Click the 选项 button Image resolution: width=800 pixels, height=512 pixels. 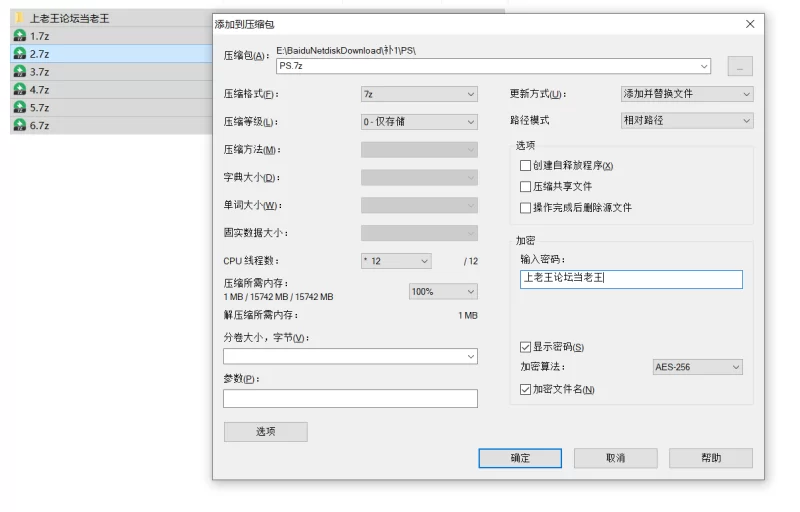coord(265,432)
